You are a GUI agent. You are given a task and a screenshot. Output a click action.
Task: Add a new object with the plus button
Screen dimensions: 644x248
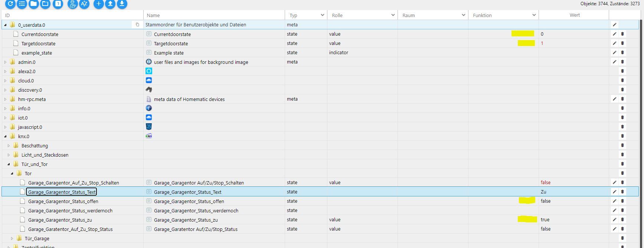(98, 4)
